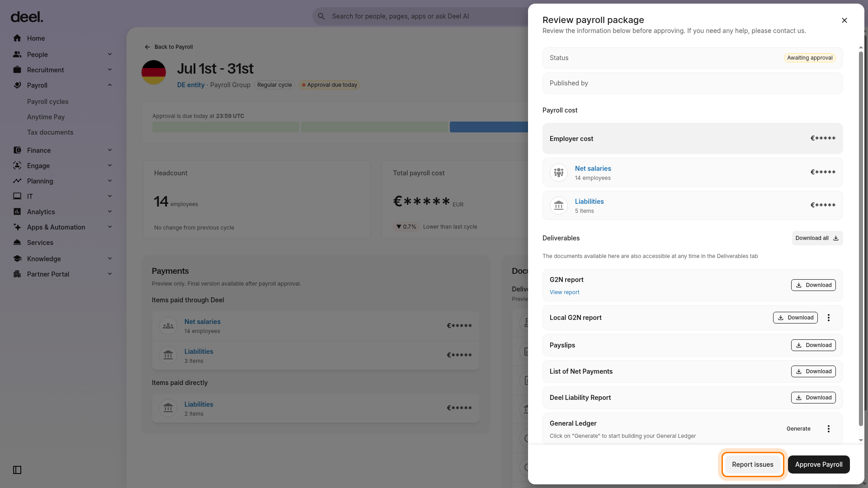
Task: Click the Engage icon in sidebar
Action: (x=17, y=166)
